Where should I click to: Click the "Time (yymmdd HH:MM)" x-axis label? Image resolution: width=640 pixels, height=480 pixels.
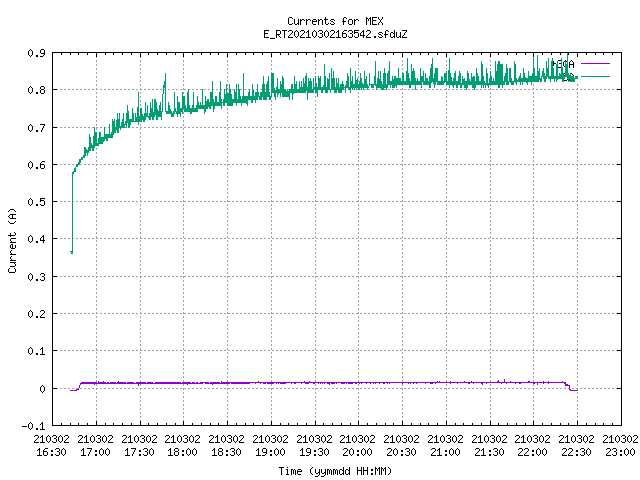pos(335,471)
